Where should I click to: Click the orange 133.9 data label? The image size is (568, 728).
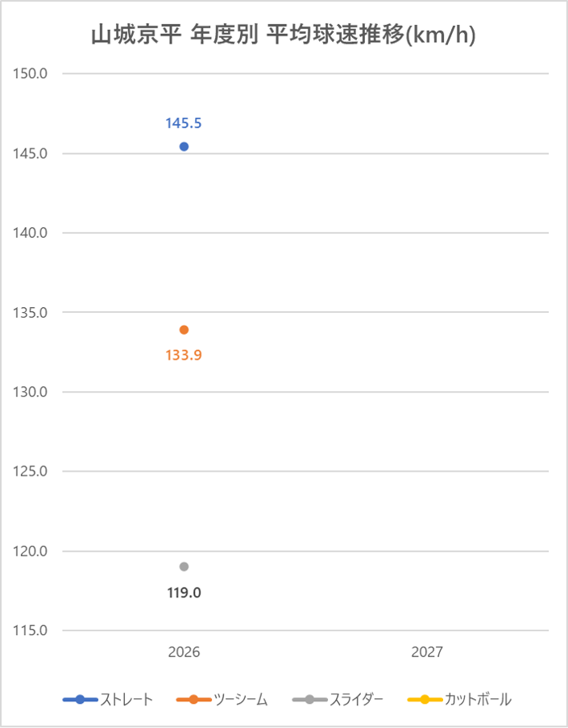pyautogui.click(x=184, y=354)
